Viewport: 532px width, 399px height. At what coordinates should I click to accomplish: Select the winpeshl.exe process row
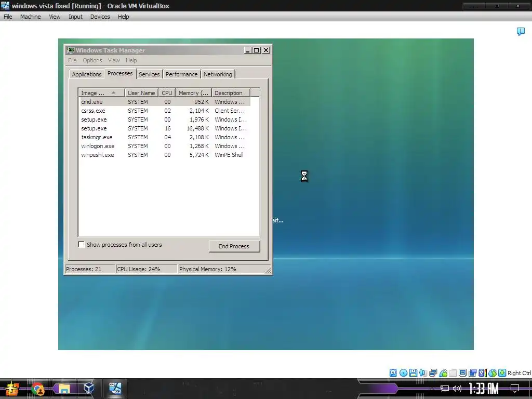tap(165, 155)
